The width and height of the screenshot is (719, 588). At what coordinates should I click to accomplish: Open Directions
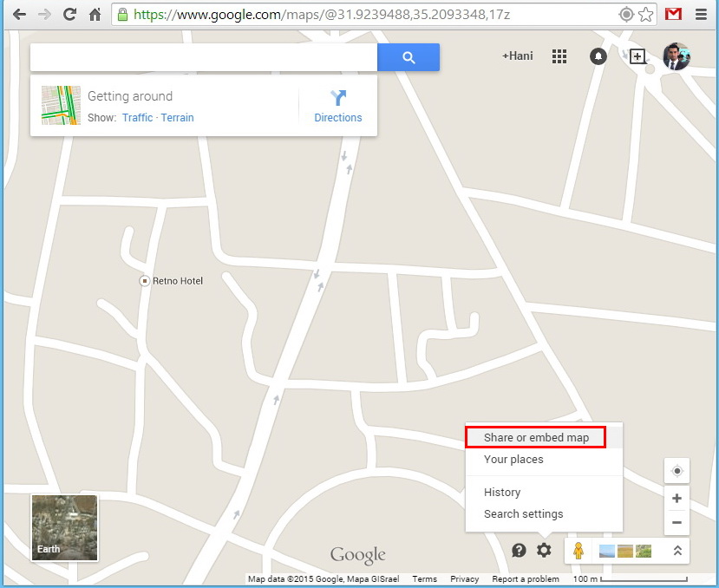(x=338, y=107)
